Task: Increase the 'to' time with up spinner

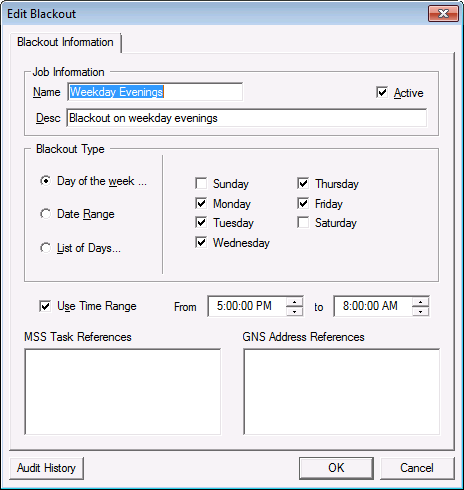Action: click(420, 301)
